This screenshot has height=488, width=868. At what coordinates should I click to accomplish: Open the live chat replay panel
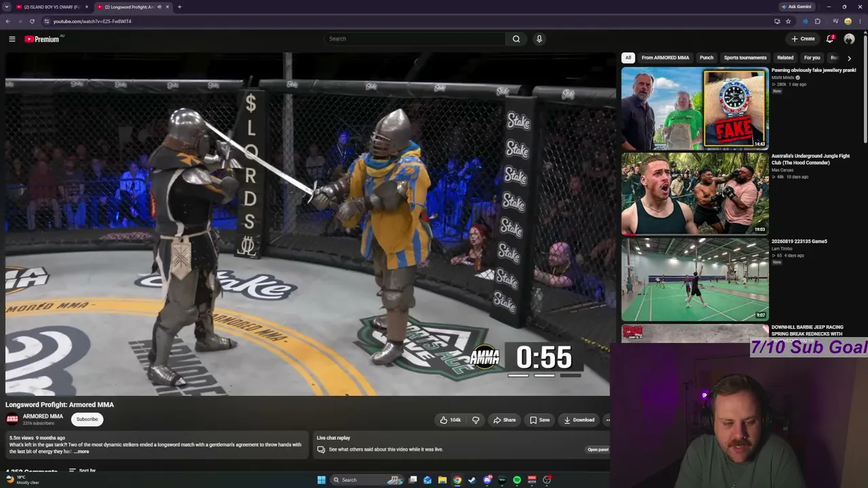tap(597, 449)
